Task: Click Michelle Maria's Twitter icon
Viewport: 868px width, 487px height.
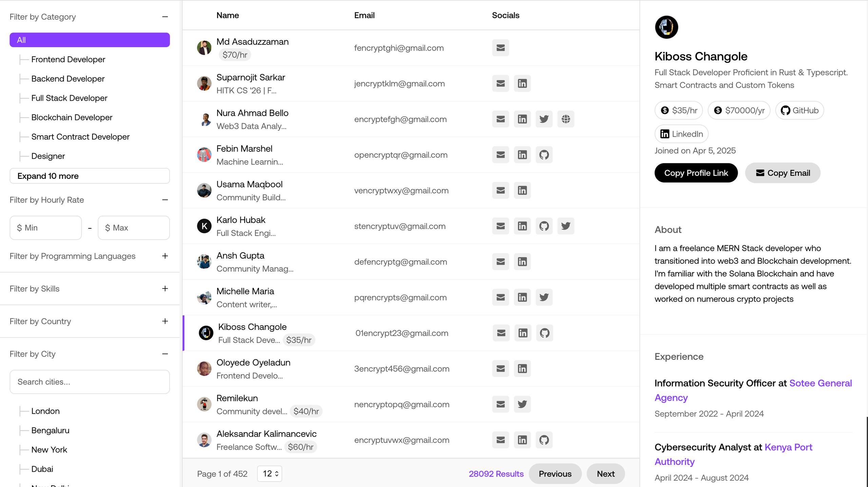Action: click(544, 297)
